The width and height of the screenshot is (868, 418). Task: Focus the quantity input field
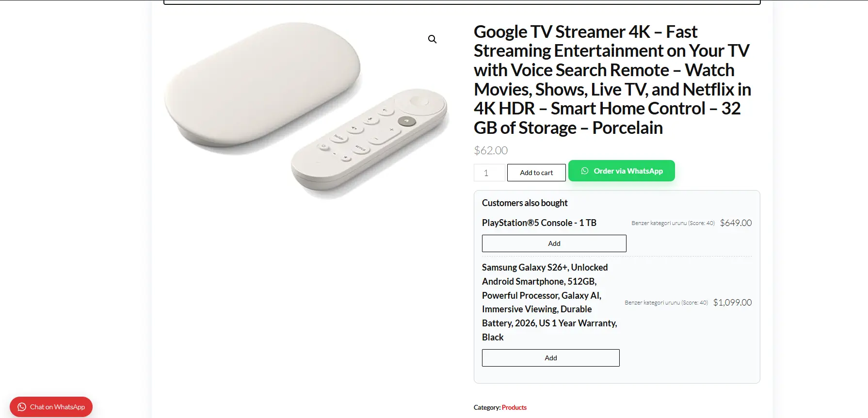(489, 173)
